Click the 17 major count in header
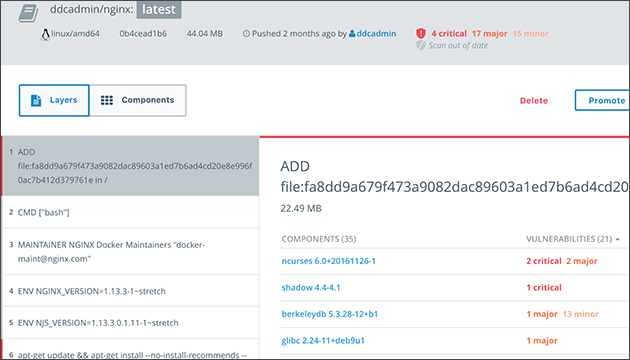Screen dimensions: 630x360 click(x=490, y=34)
